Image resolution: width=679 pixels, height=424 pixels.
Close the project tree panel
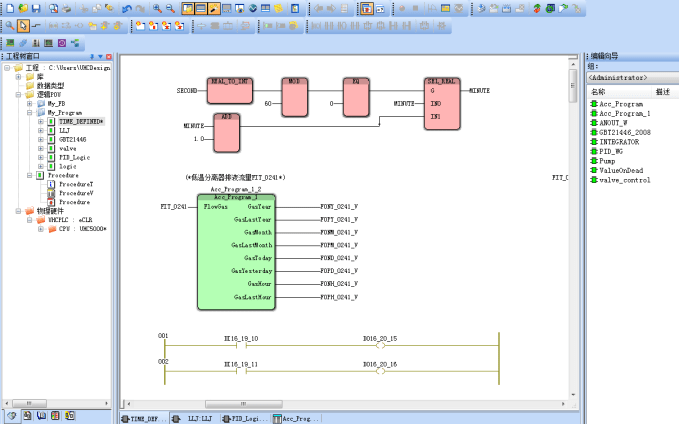[109, 56]
